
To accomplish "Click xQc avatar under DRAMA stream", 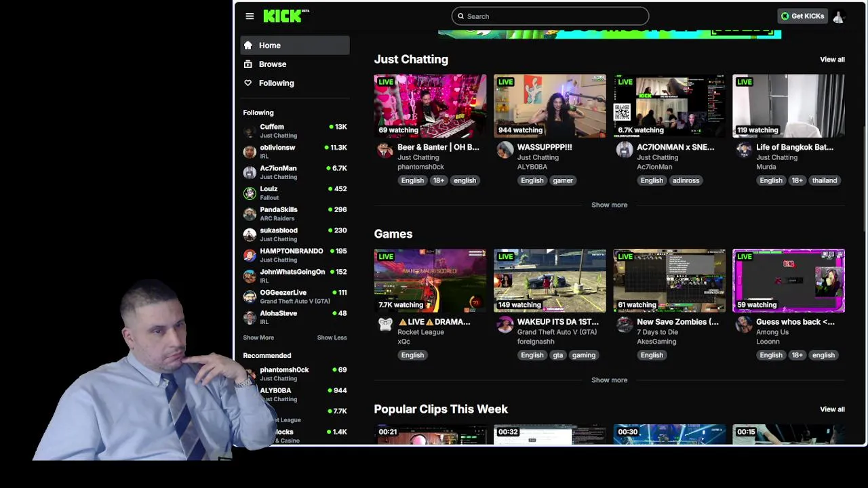I will 385,325.
